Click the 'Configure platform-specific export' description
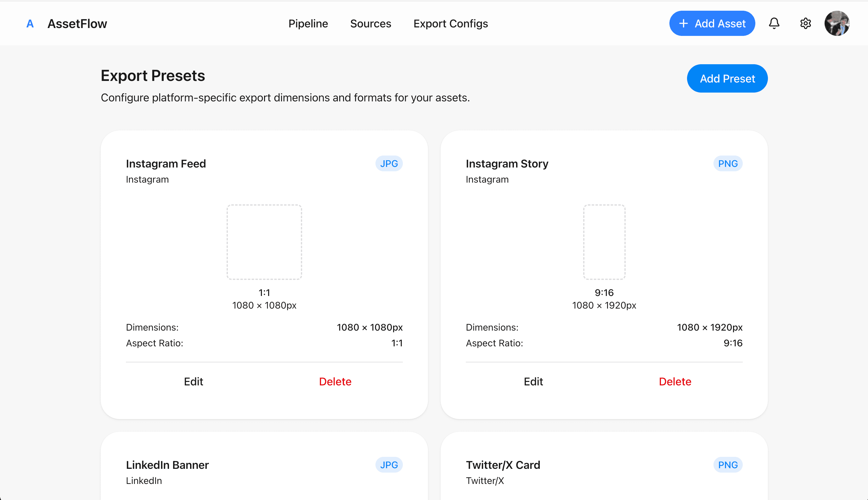 (285, 98)
